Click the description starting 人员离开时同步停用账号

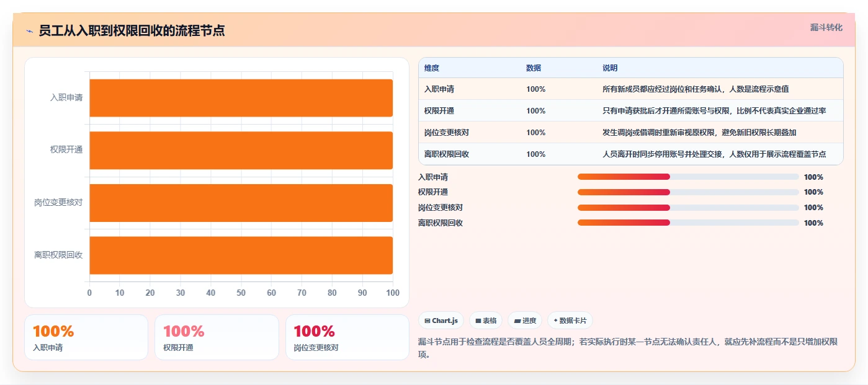pos(714,154)
